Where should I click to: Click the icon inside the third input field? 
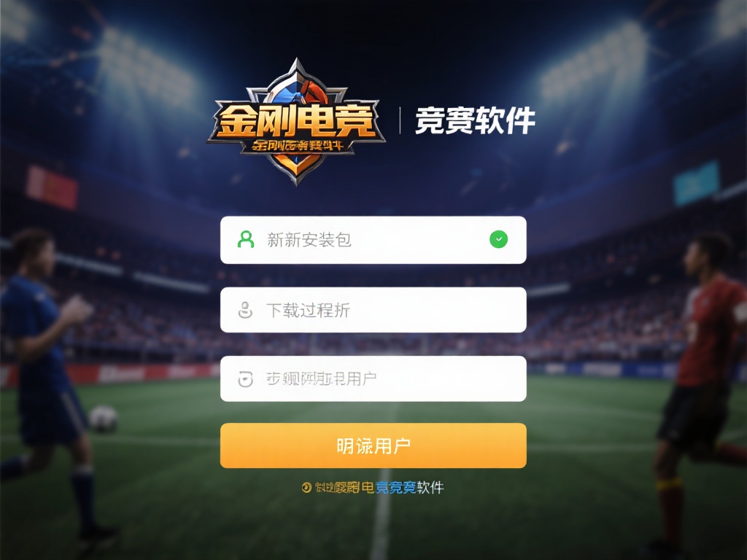(x=245, y=379)
